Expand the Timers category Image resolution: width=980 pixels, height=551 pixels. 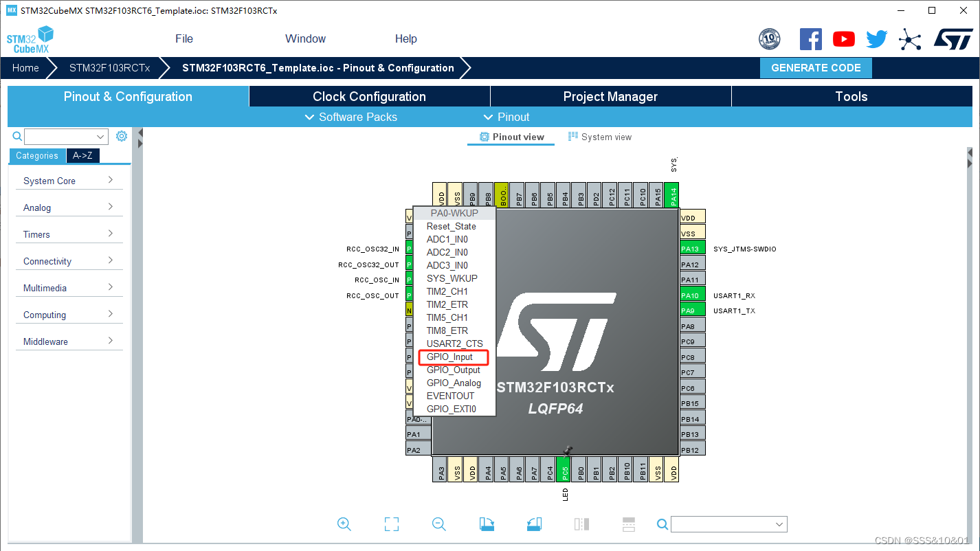point(69,234)
